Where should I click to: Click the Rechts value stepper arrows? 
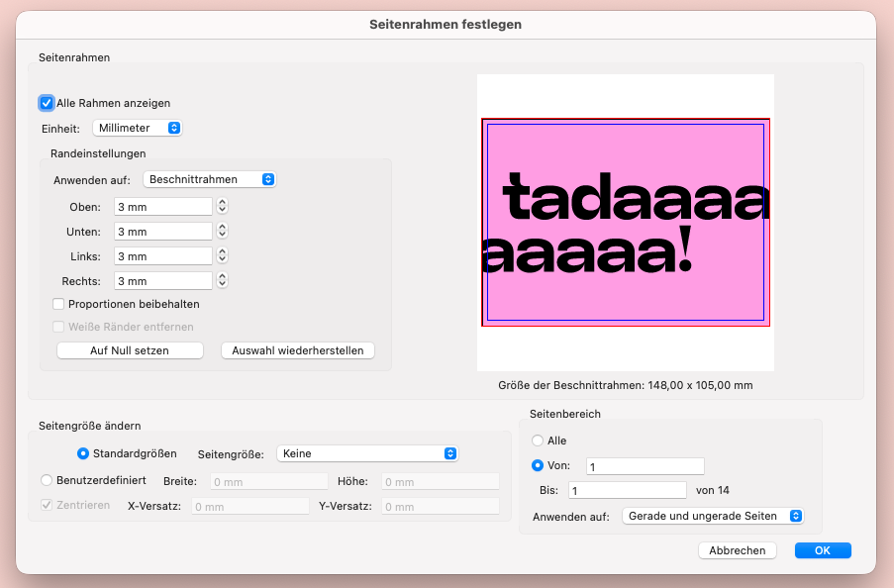click(x=223, y=280)
